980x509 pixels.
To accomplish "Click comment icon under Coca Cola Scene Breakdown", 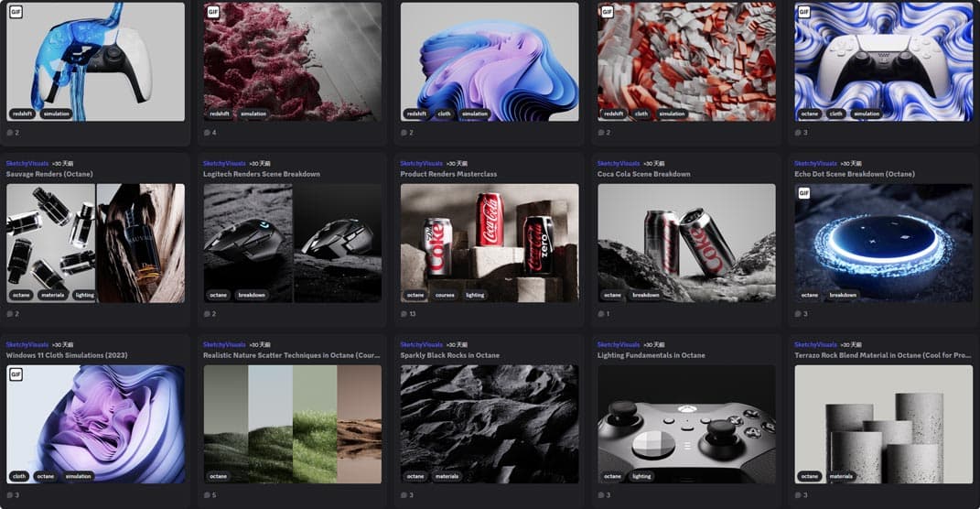I will pyautogui.click(x=601, y=314).
